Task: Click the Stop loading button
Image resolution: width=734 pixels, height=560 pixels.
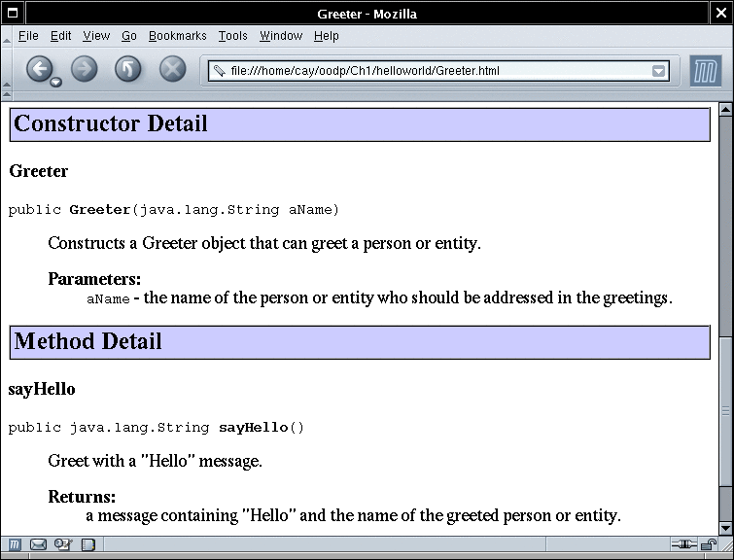Action: pos(172,69)
